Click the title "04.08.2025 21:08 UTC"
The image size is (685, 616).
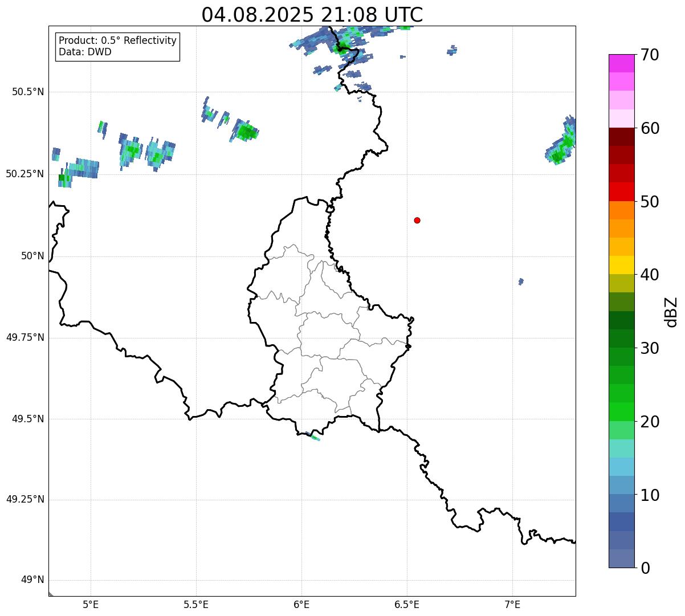[x=312, y=14]
